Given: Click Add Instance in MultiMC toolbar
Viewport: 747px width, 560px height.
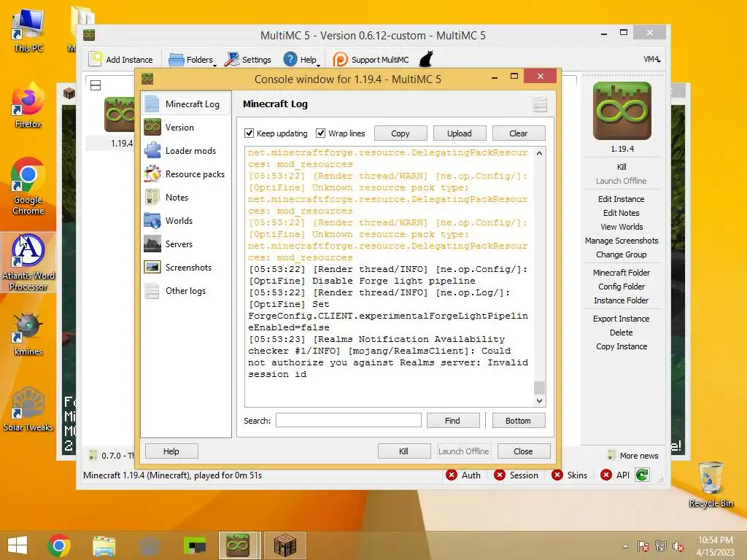Looking at the screenshot, I should [121, 60].
